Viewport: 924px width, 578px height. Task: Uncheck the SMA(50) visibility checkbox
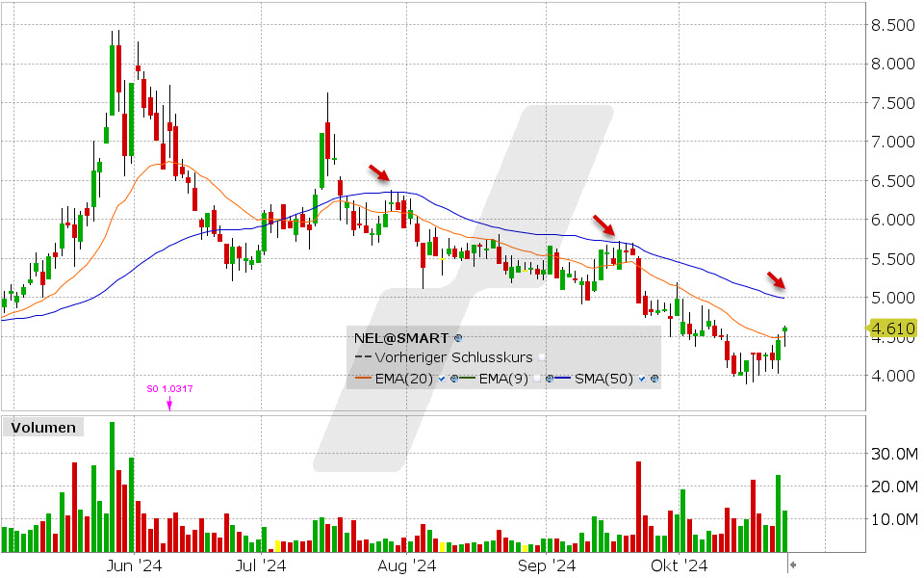[x=642, y=379]
